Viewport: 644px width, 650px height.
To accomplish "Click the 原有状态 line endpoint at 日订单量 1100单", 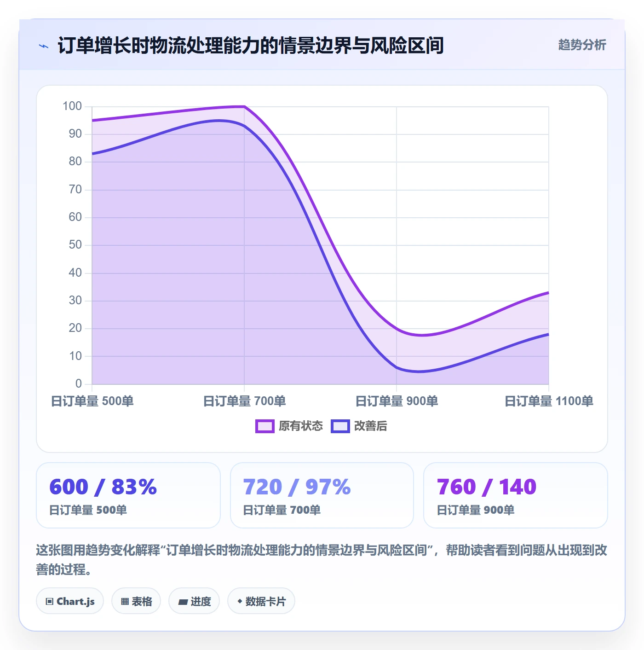I will click(548, 292).
